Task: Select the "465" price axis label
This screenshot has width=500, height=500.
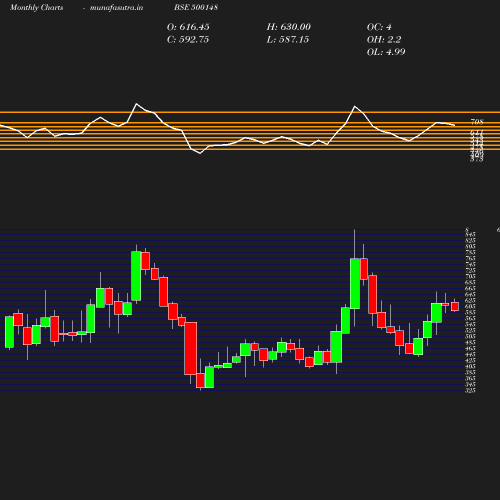Action: point(470,348)
